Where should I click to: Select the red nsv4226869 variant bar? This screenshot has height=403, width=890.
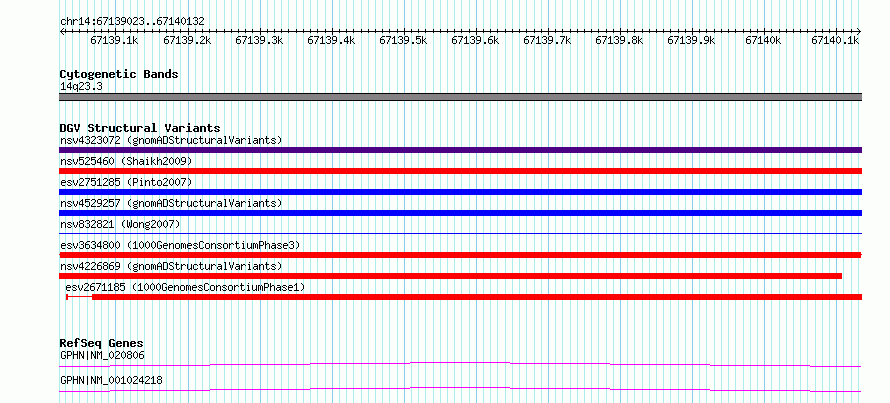tap(451, 276)
